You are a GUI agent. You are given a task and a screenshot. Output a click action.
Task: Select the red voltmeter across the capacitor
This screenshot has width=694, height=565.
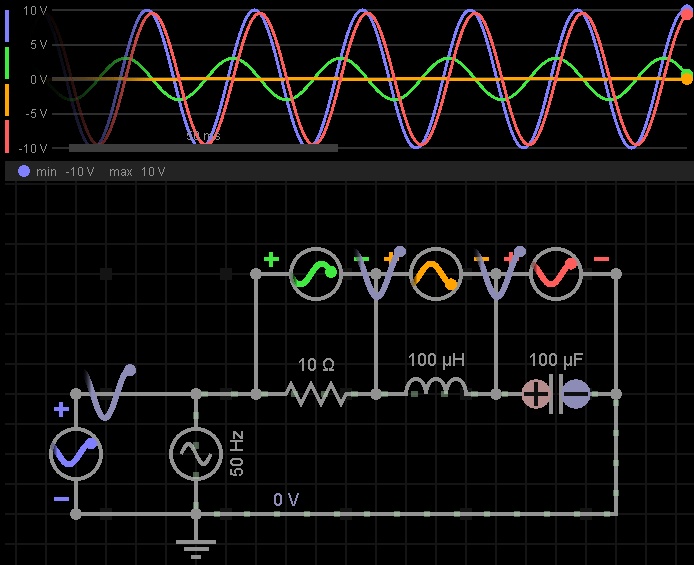(x=556, y=274)
